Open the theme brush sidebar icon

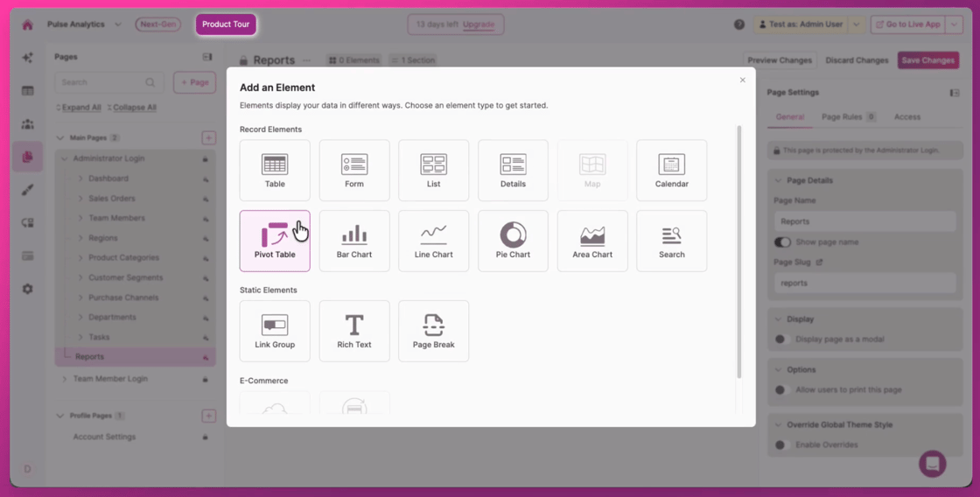(x=27, y=190)
